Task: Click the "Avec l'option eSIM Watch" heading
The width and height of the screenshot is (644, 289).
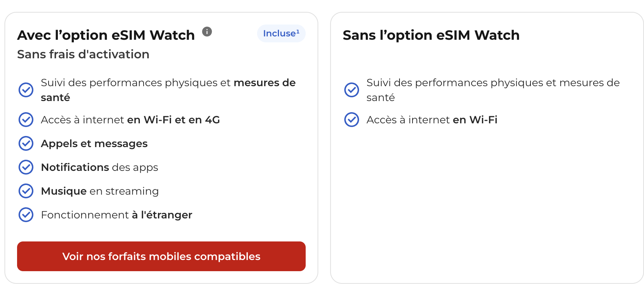Action: coord(106,35)
